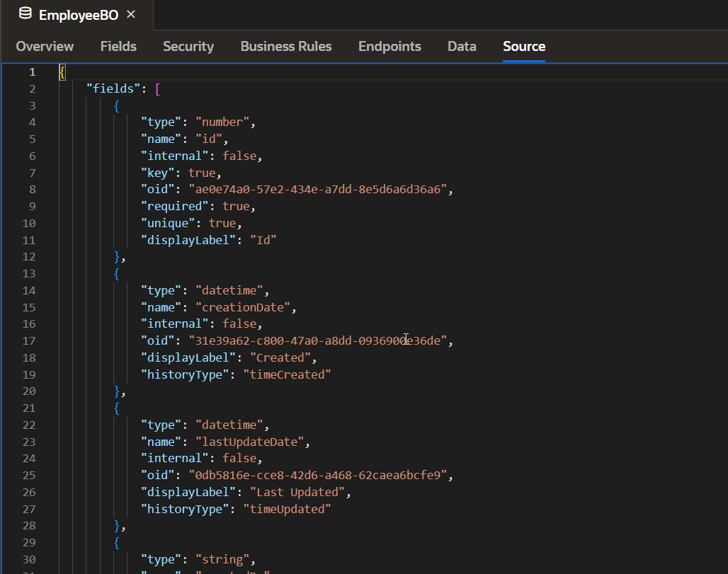The image size is (728, 574).
Task: Click the EmployeeBO database icon in tab
Action: click(x=25, y=14)
